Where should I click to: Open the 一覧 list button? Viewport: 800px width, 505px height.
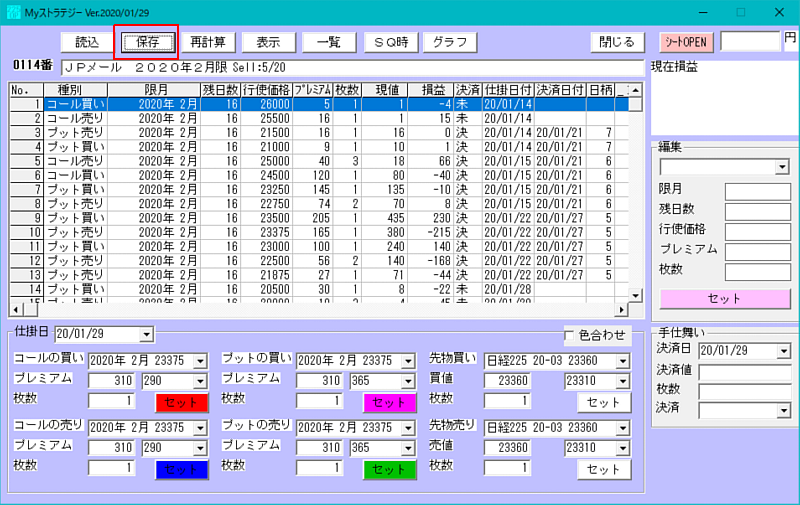pos(329,42)
